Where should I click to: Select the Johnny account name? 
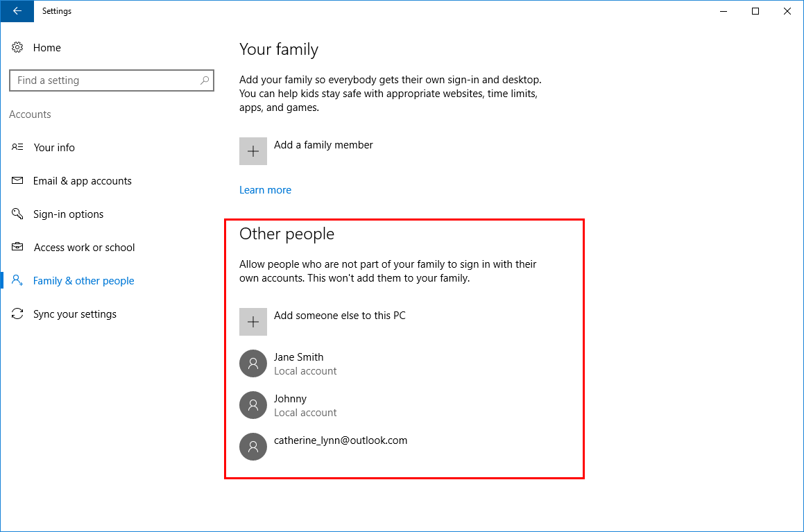(290, 399)
